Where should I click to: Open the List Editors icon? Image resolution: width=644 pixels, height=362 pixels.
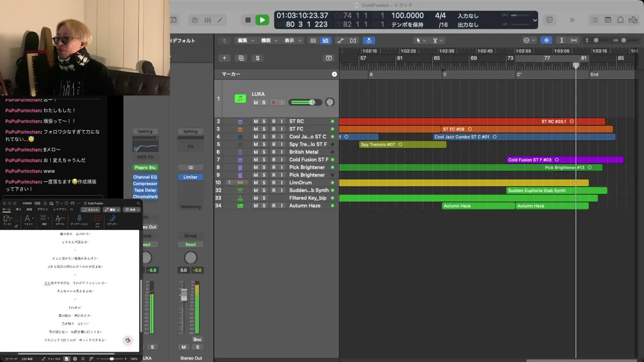594,20
